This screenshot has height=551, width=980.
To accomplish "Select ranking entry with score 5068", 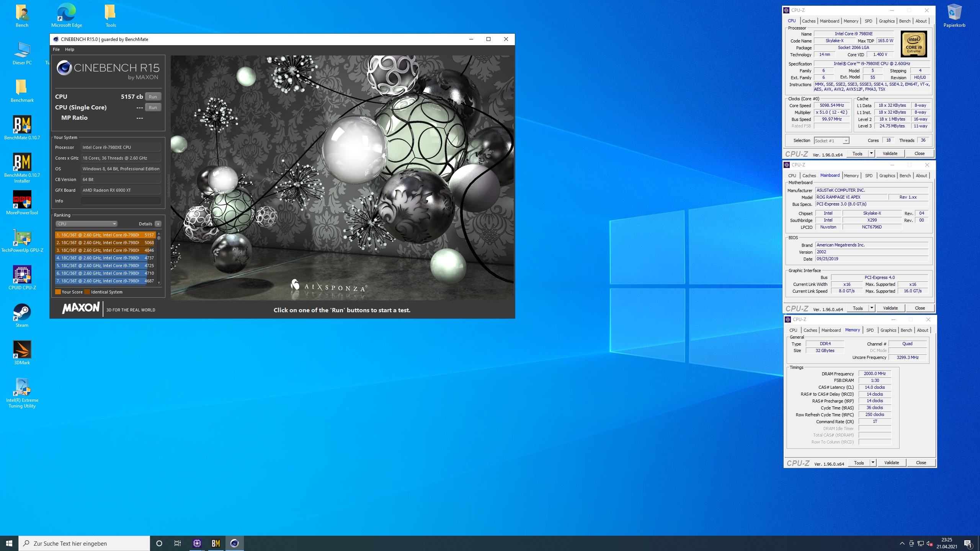I will [105, 243].
